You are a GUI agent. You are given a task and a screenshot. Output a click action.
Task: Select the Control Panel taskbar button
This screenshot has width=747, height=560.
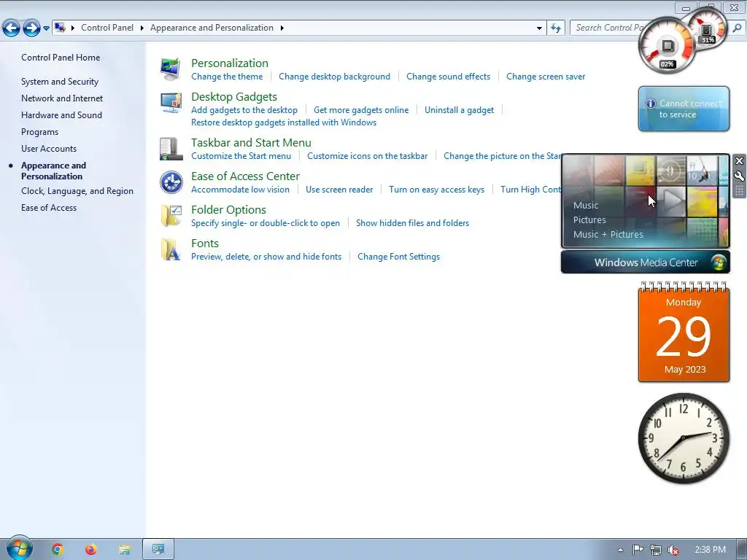(x=158, y=550)
